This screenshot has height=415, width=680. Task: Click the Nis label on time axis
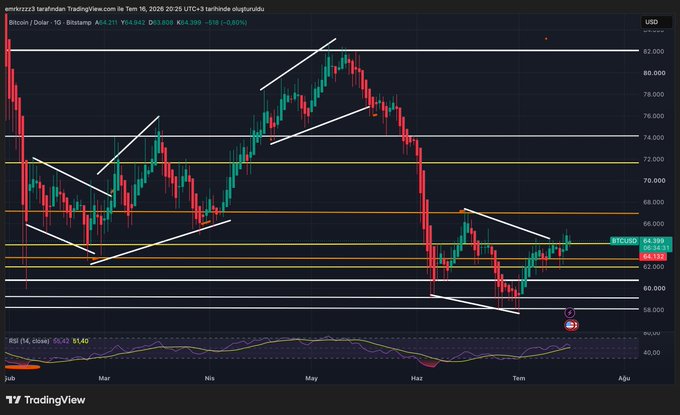pos(209,378)
